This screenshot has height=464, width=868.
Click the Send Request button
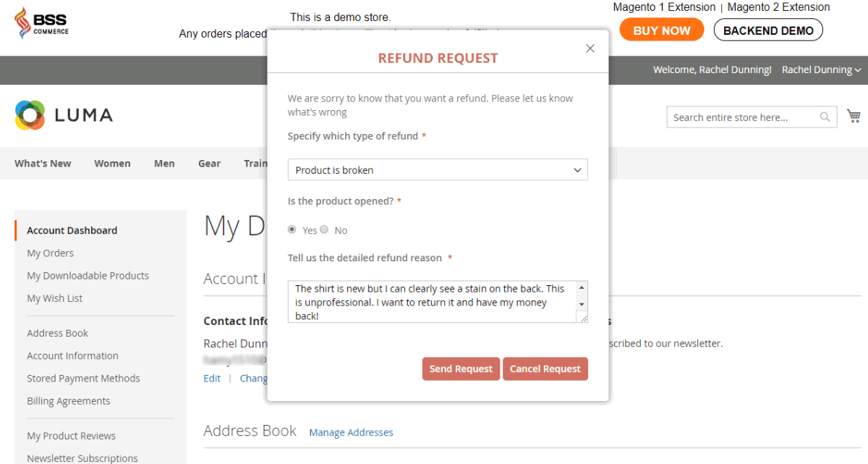click(x=461, y=368)
